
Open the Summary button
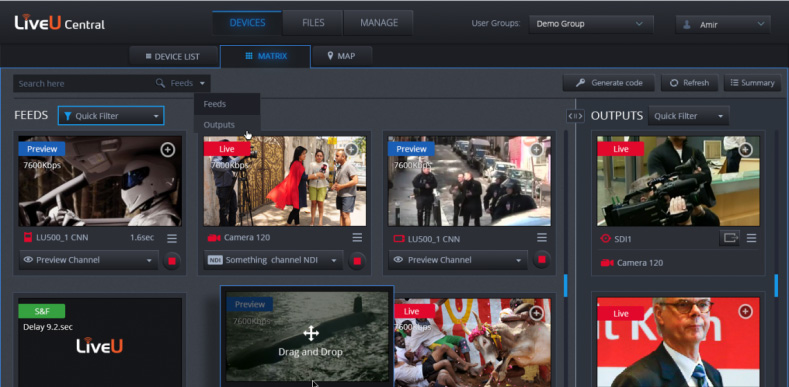(x=752, y=83)
